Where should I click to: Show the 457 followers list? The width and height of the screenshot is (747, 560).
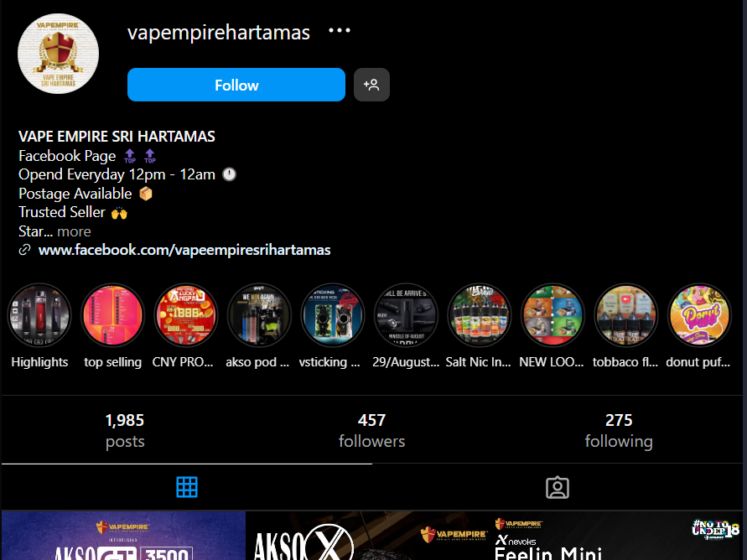(x=371, y=430)
